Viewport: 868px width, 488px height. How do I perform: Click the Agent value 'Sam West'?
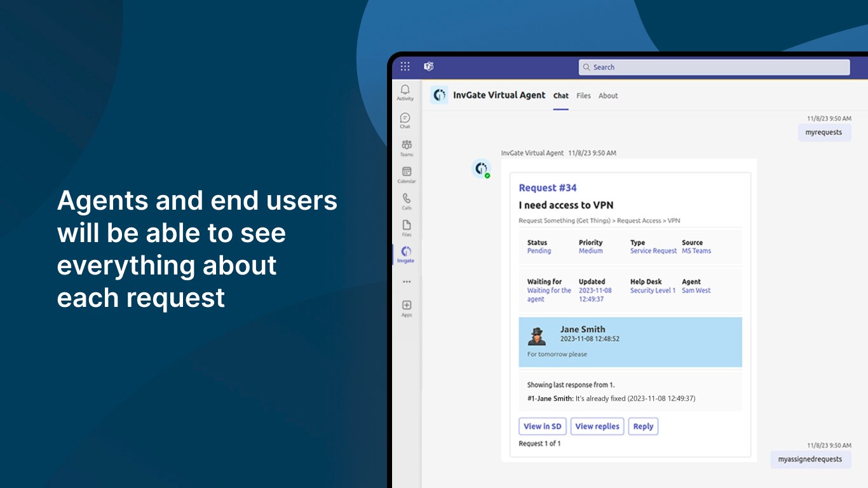coord(696,290)
